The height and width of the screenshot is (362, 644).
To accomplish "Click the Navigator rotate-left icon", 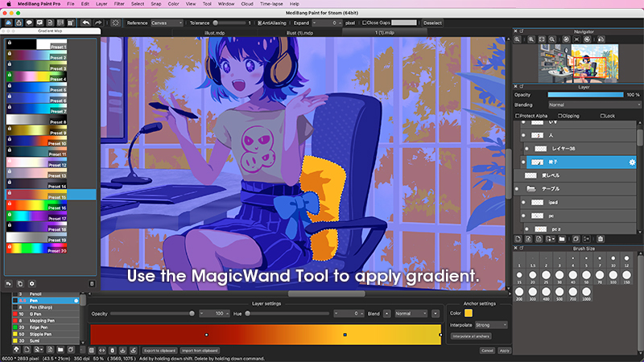I will [567, 39].
